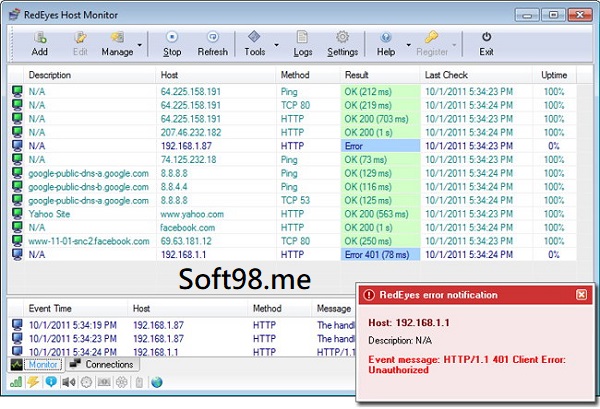Viewport: 600px width, 409px height.
Task: Click the notification Host: 192.168.1.1 text
Action: pyautogui.click(x=409, y=323)
